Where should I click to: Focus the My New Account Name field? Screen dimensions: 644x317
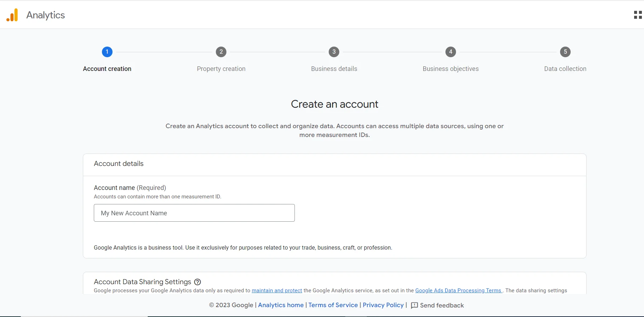[x=194, y=213]
